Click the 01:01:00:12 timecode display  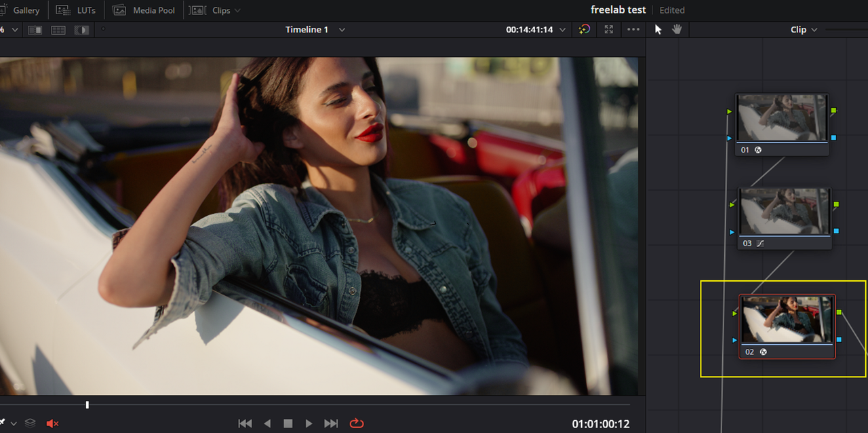[601, 424]
